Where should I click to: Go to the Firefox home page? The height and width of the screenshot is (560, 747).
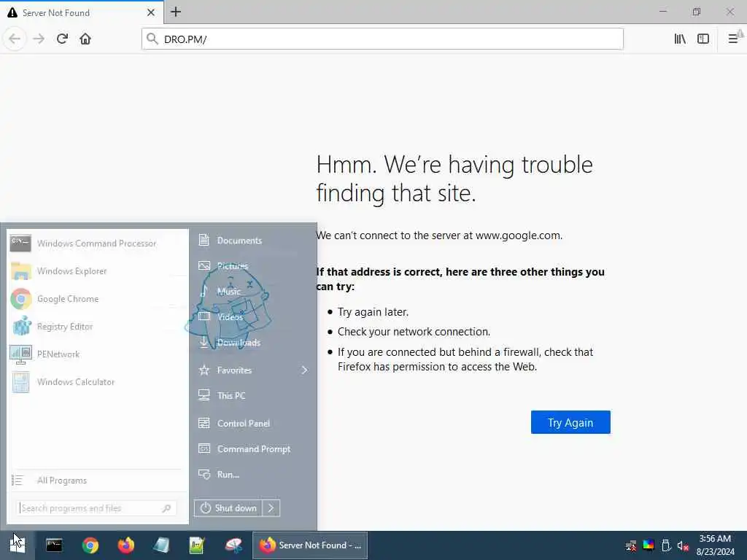[85, 39]
